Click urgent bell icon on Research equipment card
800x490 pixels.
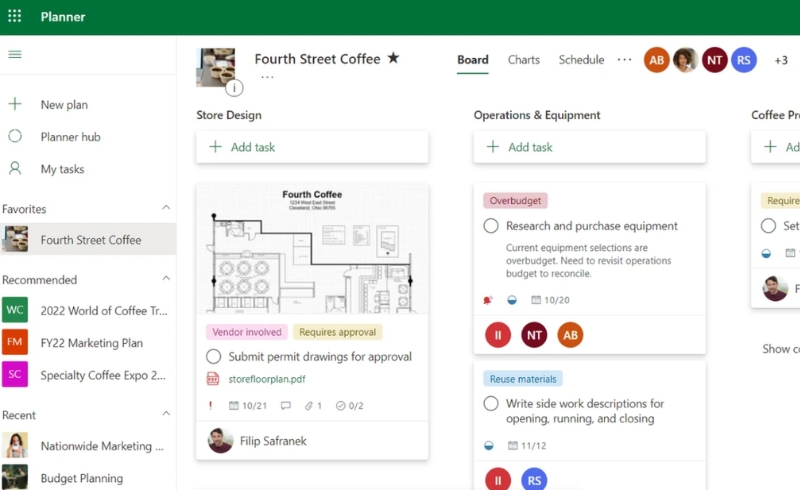[x=487, y=300]
